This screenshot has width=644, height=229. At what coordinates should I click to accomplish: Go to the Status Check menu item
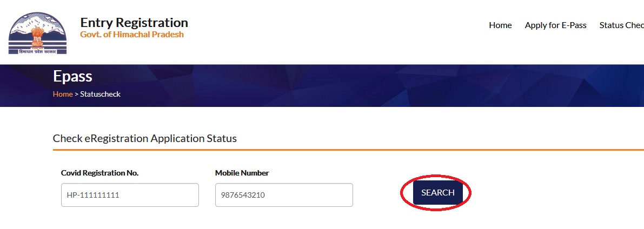coord(622,25)
